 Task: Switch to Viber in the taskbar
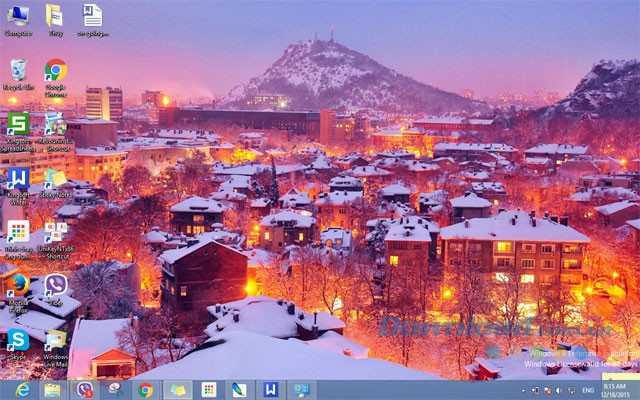[x=84, y=390]
